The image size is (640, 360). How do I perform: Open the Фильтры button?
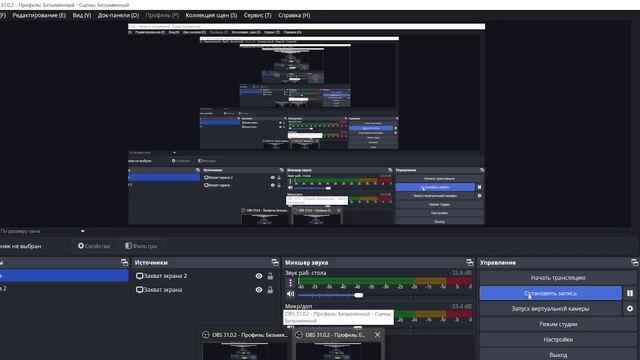[141, 246]
